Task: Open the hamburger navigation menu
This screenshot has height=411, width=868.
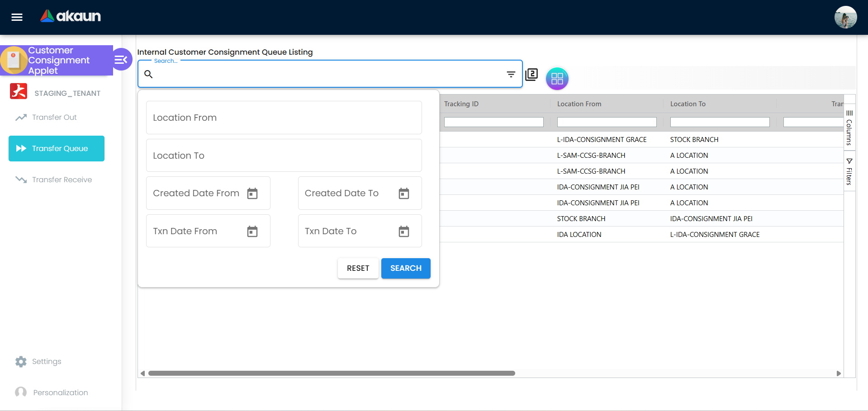Action: point(16,17)
